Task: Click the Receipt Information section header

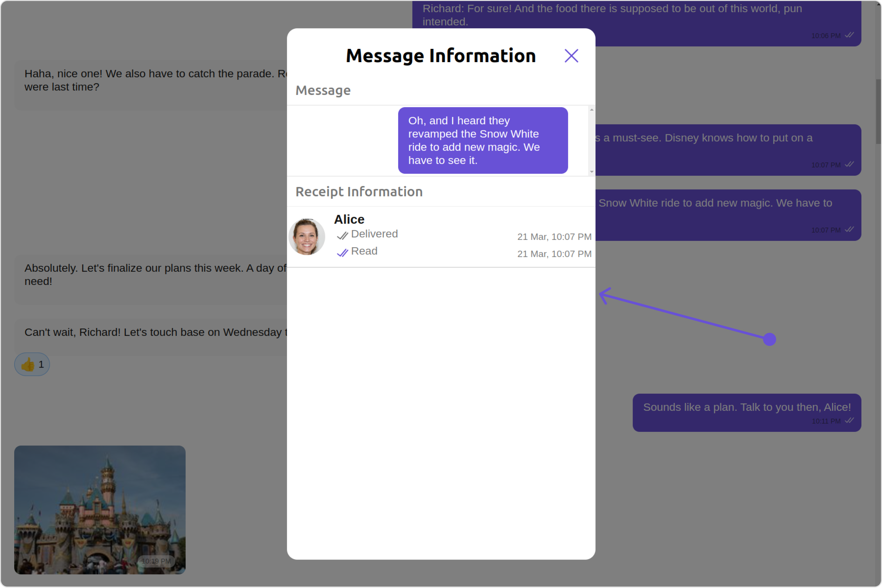Action: pos(359,192)
